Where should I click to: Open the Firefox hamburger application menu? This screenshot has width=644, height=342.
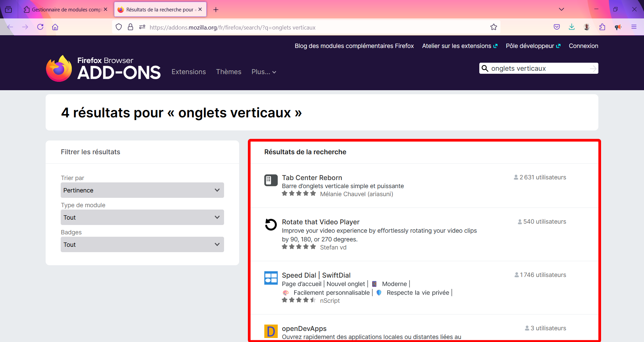click(634, 27)
